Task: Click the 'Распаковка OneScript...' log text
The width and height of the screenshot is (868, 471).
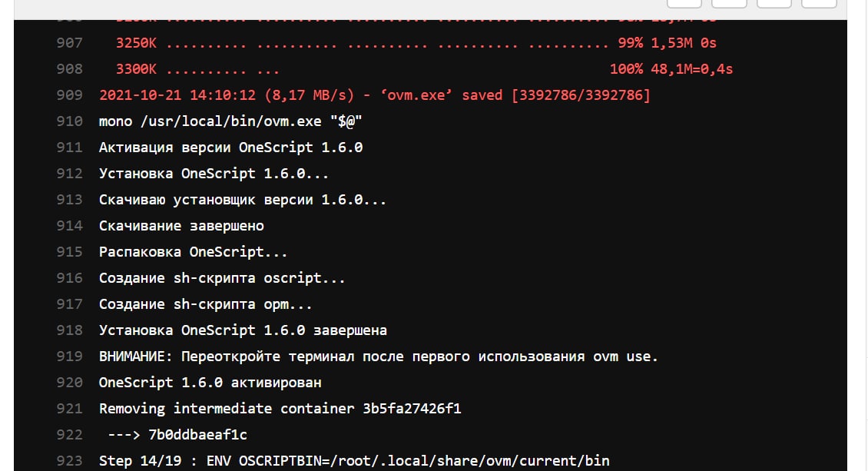Action: [x=194, y=252]
